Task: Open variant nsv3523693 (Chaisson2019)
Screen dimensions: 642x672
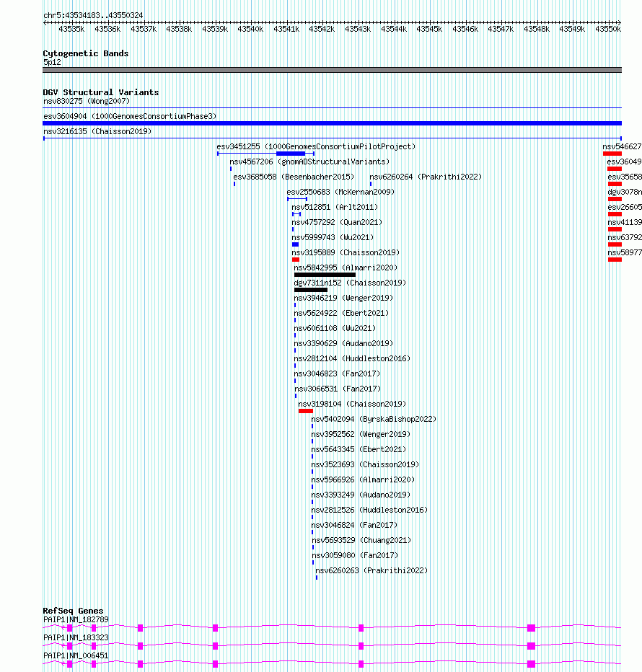Action: click(365, 464)
